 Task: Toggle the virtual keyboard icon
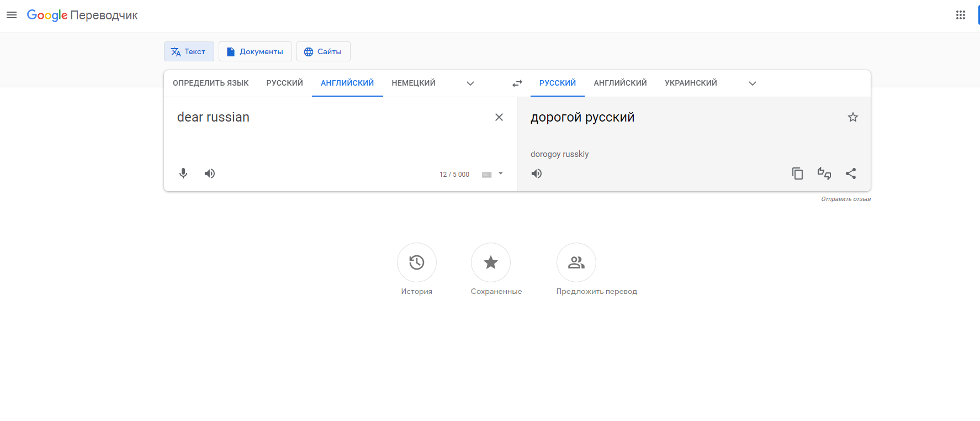[x=487, y=175]
